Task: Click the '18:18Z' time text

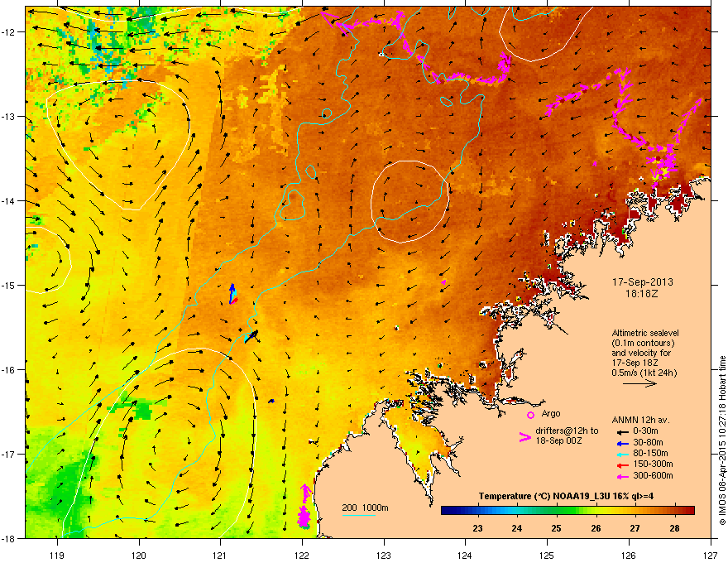Action: point(642,294)
